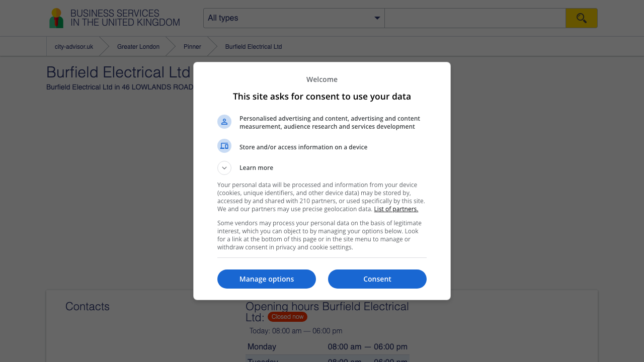Click the personalised advertising person icon
644x362 pixels.
(x=224, y=122)
